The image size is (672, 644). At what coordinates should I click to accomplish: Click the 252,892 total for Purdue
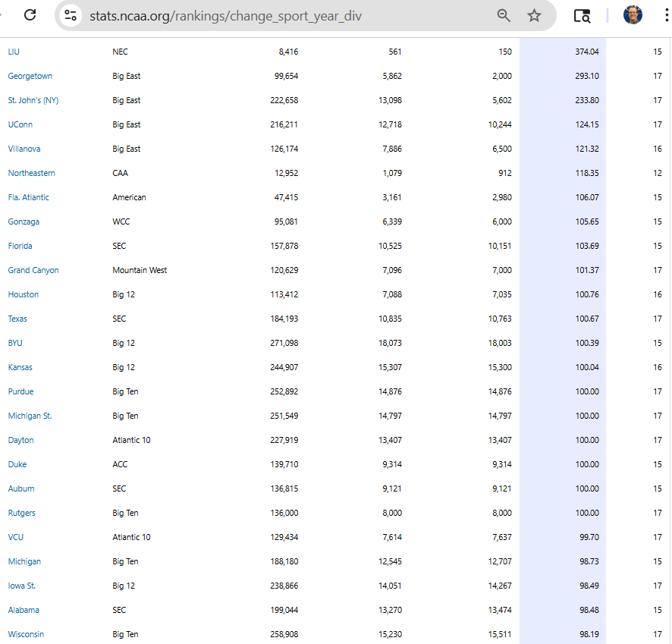pos(284,391)
